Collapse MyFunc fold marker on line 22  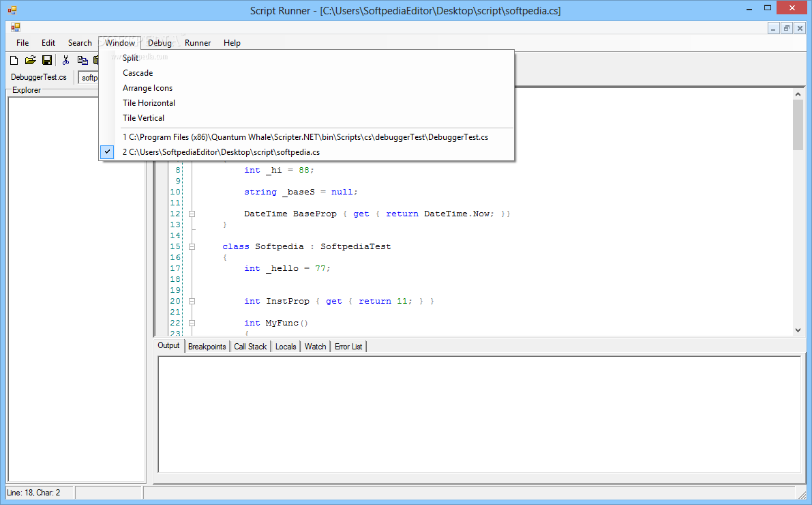coord(192,323)
